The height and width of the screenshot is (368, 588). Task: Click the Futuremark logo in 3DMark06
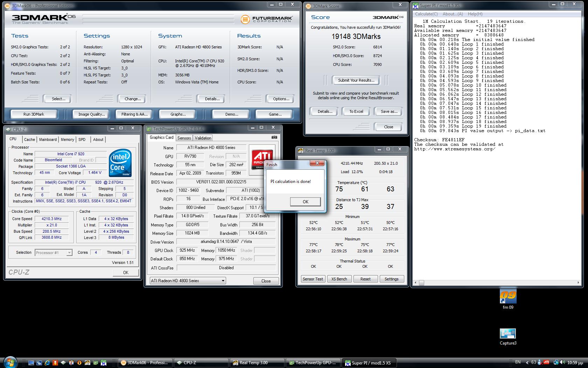[x=267, y=19]
